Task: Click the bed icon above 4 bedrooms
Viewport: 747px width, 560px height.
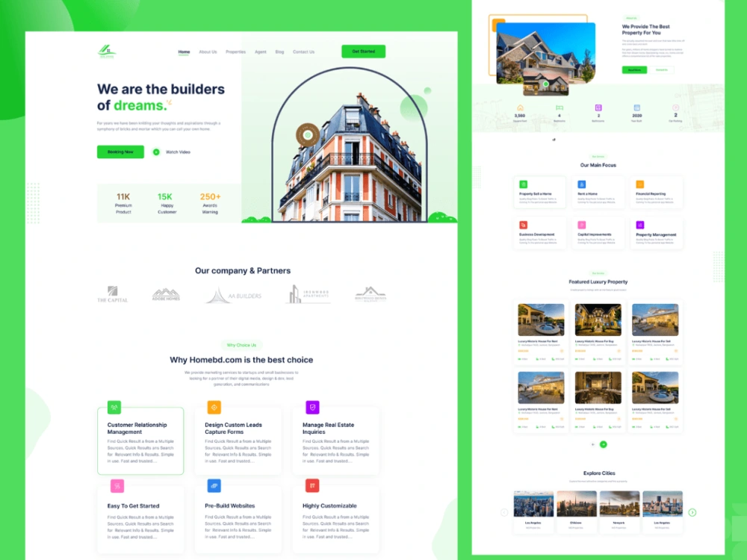Action: tap(560, 108)
